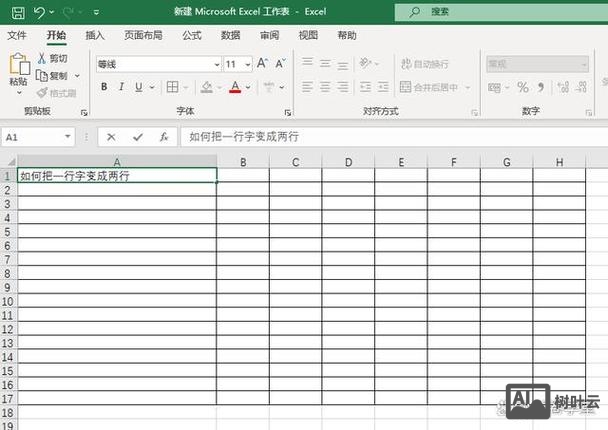
Task: Switch to the 页面布局 ribbon tab
Action: click(x=143, y=35)
